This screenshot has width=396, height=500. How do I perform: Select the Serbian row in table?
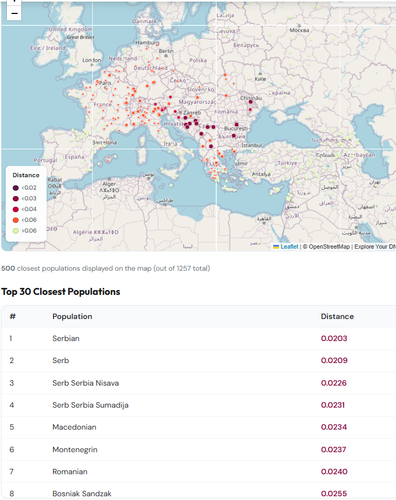(x=199, y=338)
